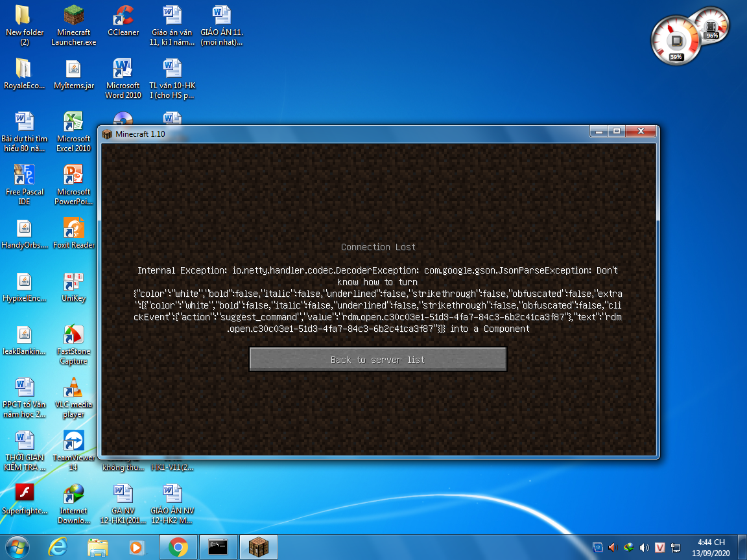Launch Internet Explorer from taskbar
This screenshot has width=747, height=560.
pos(58,548)
